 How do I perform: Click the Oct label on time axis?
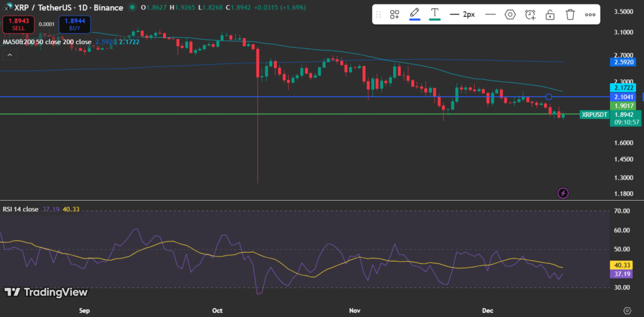[x=217, y=310]
